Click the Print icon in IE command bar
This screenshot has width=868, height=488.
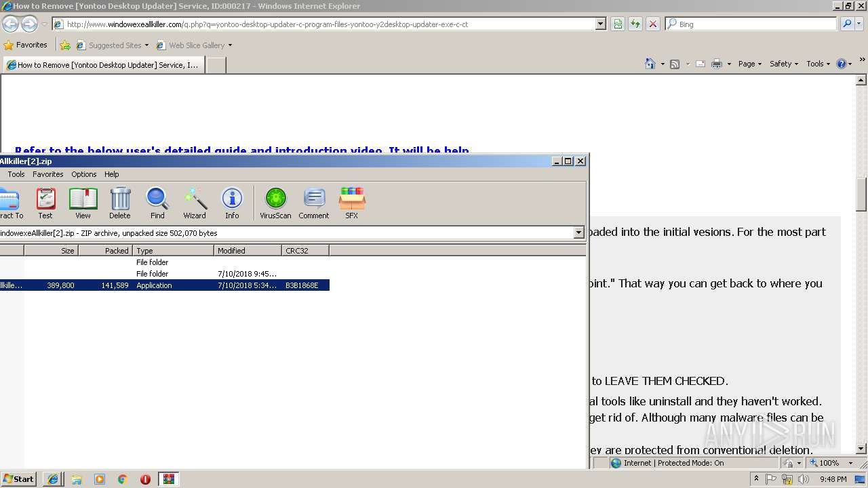pyautogui.click(x=717, y=64)
